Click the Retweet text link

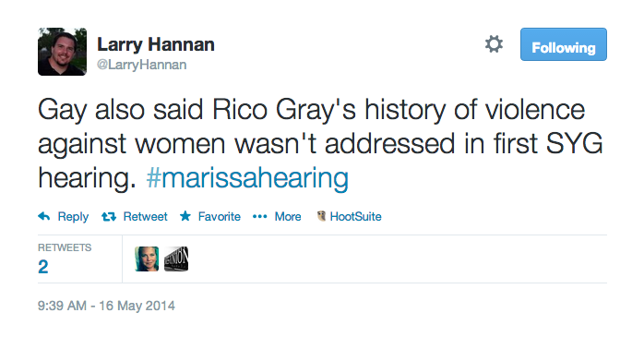[146, 216]
